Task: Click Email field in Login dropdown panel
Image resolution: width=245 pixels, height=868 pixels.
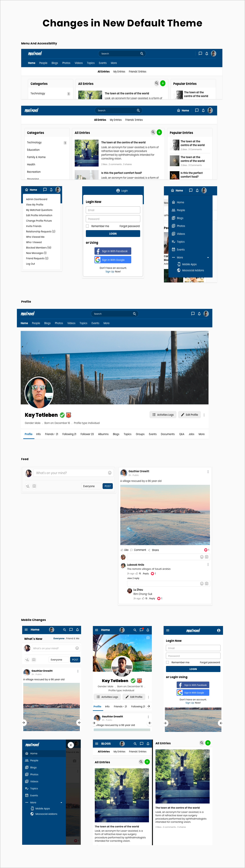Action: click(113, 210)
